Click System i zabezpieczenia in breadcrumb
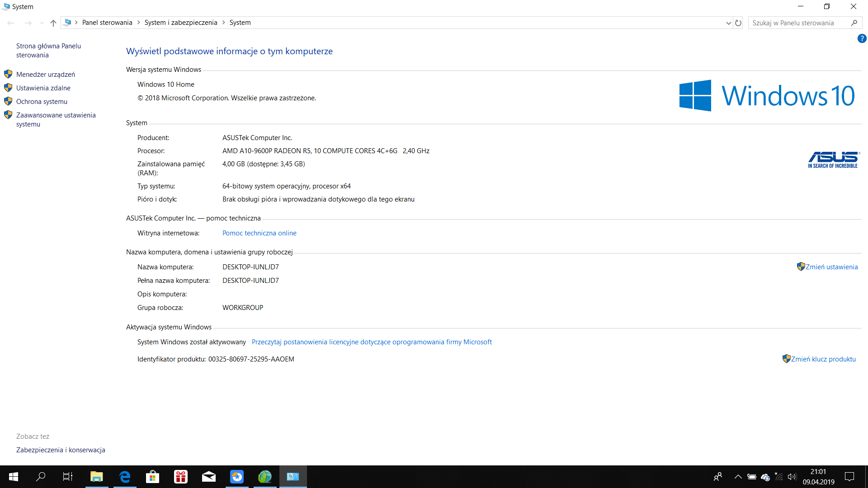The width and height of the screenshot is (868, 488). (181, 23)
